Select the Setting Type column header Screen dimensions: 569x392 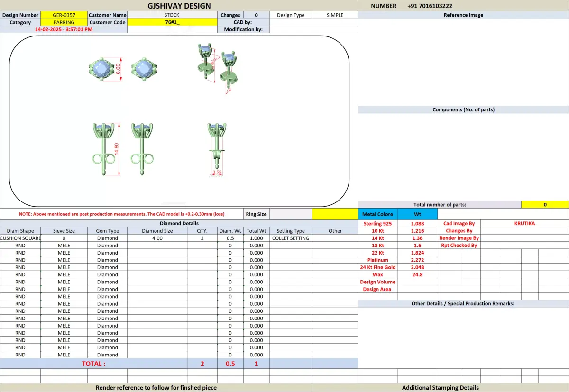point(291,231)
